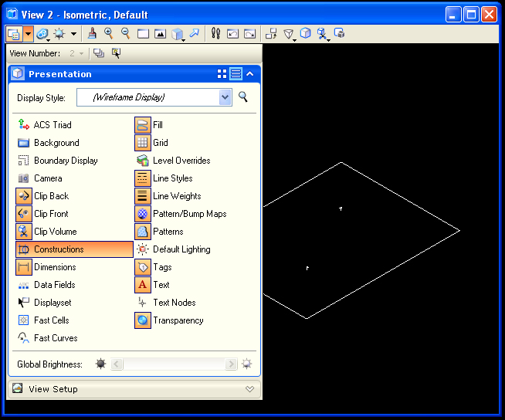
Task: Toggle Boundary Display attribute
Action: 58,161
